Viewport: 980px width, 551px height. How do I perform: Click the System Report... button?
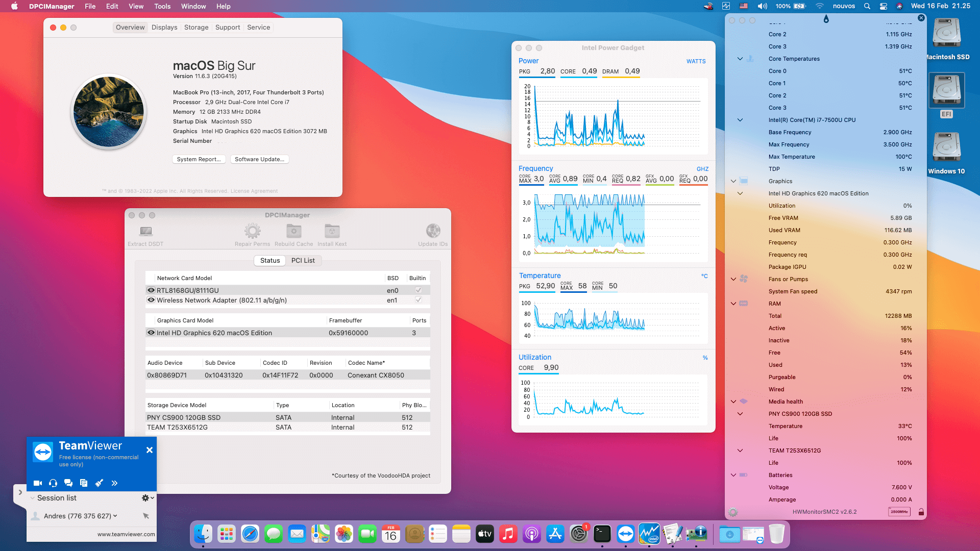(199, 159)
